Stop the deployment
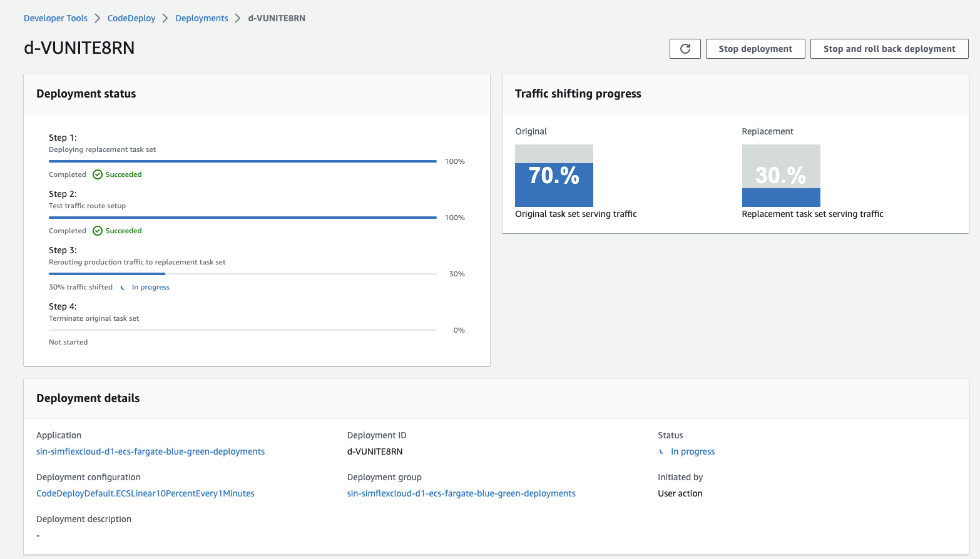This screenshot has height=559, width=980. click(x=755, y=49)
